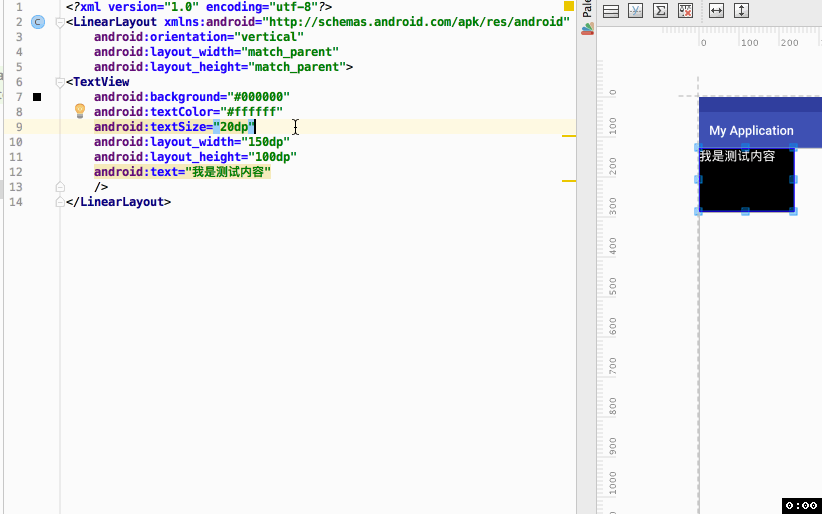The image size is (822, 514).
Task: Click android:layout_width="150dp" on line 10
Action: (192, 142)
